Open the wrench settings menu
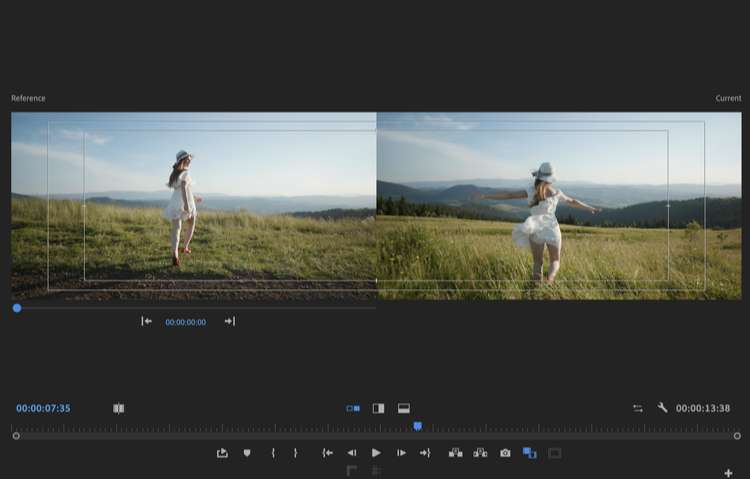The image size is (750, 479). point(662,408)
